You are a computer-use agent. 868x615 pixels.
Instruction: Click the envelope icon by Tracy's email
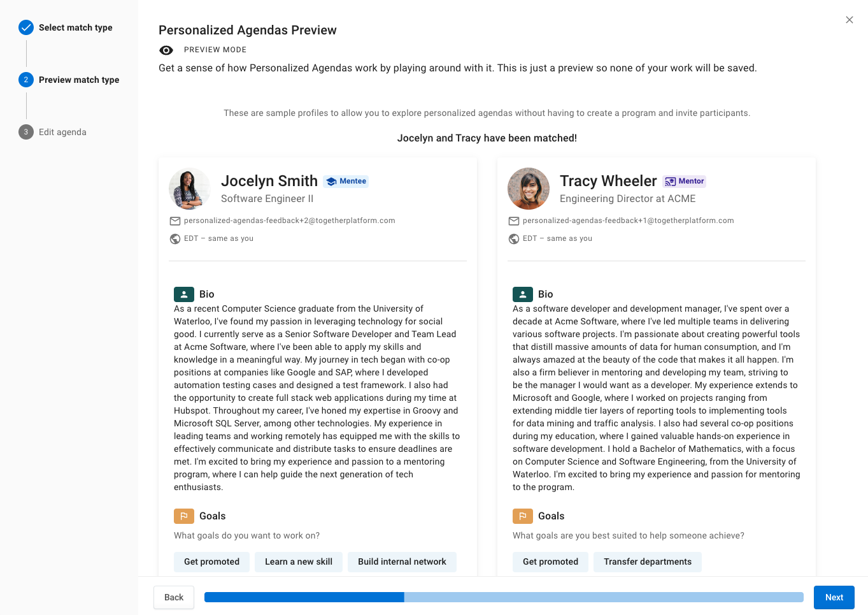[514, 221]
